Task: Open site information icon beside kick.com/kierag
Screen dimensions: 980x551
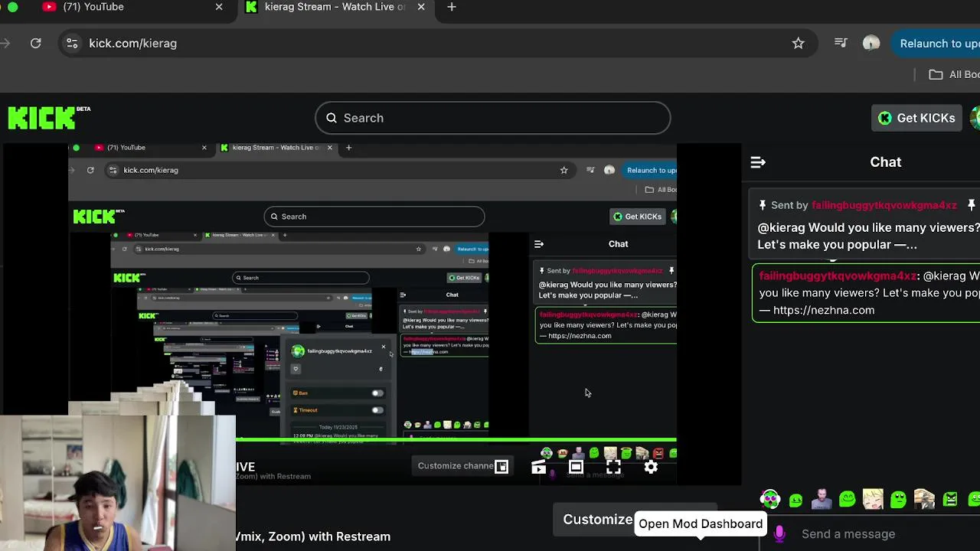Action: coord(72,44)
